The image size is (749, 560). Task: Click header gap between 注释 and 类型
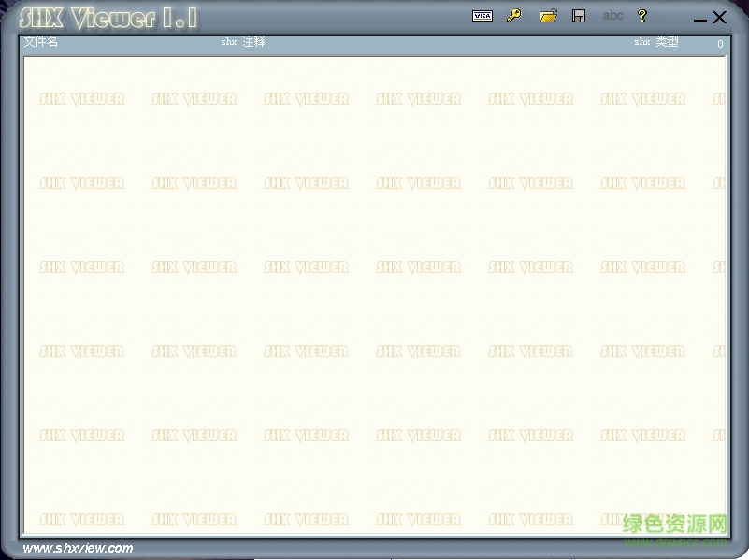(449, 43)
